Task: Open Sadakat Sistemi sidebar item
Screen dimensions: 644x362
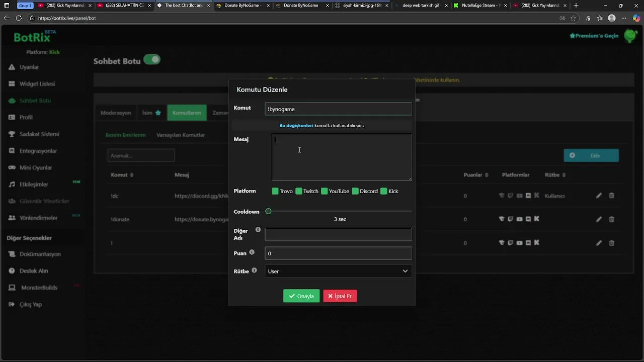Action: [39, 134]
